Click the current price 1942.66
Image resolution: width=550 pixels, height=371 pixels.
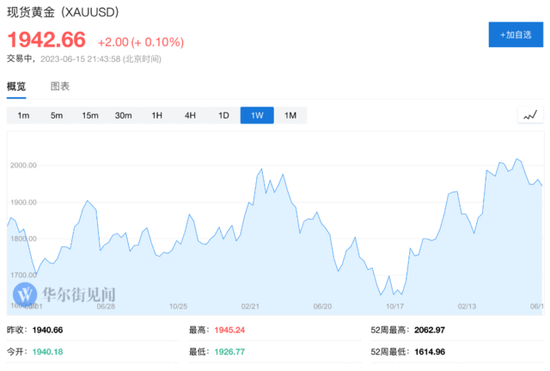point(46,39)
